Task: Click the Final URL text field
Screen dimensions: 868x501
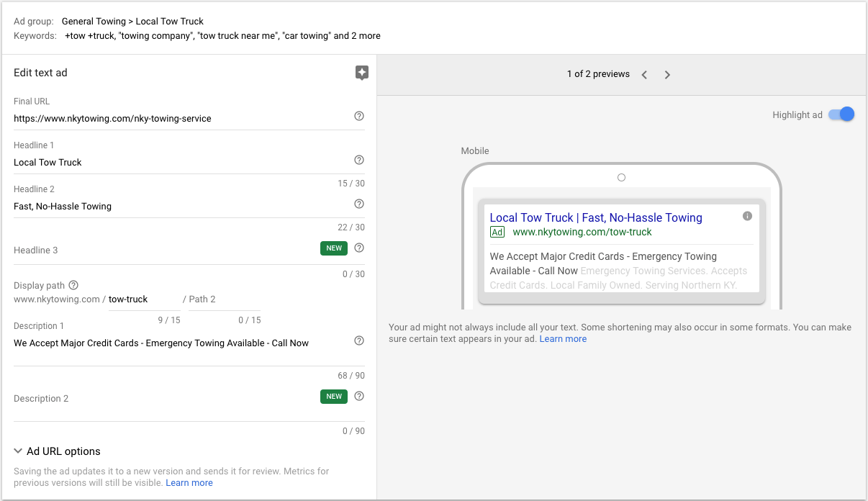Action: tap(180, 118)
